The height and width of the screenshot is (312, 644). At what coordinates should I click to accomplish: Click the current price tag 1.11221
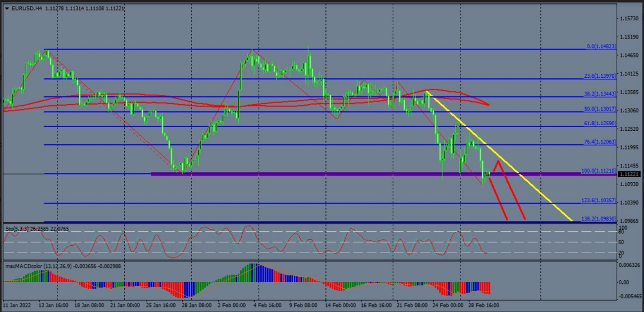[x=629, y=174]
